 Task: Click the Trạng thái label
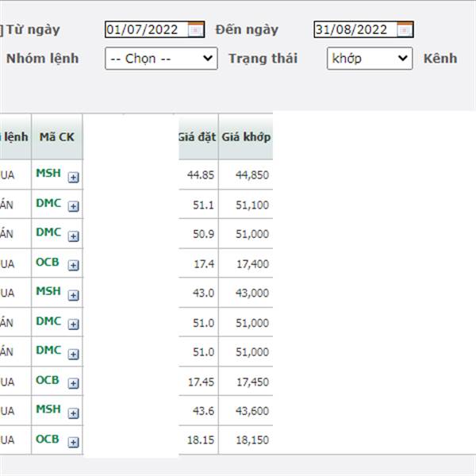pyautogui.click(x=263, y=58)
